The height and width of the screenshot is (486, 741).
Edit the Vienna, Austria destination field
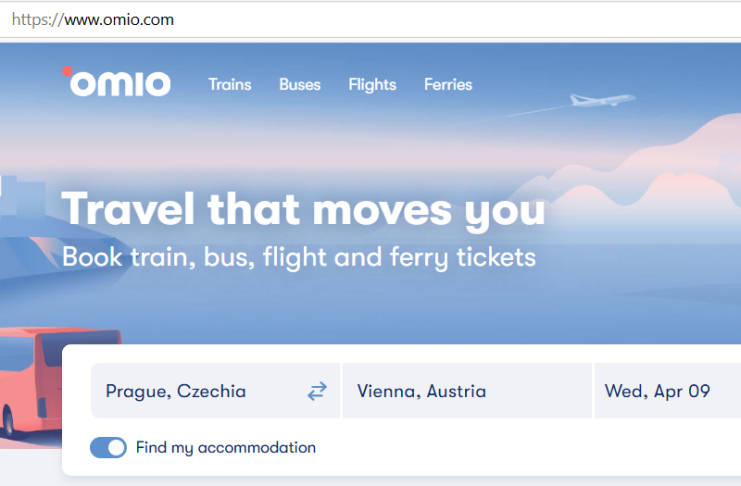pos(467,391)
